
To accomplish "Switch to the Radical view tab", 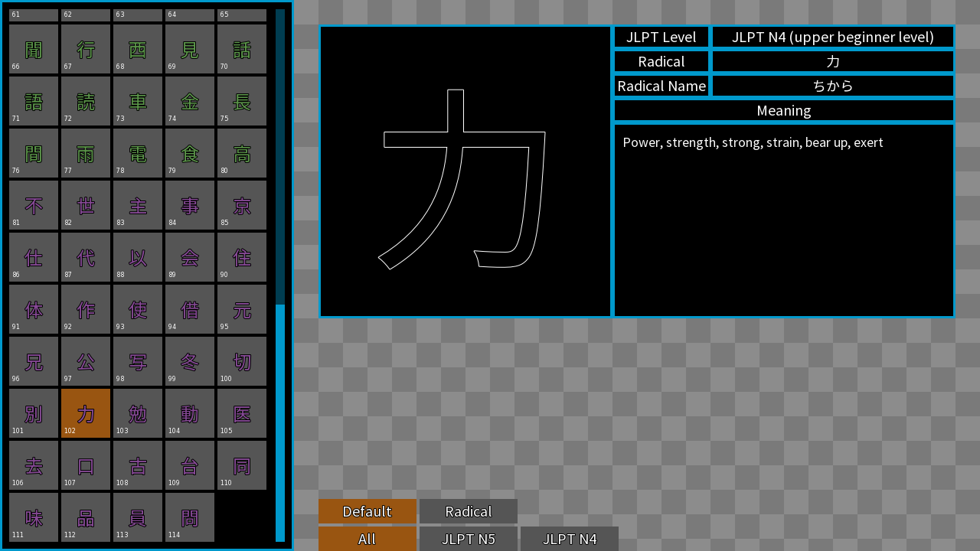I will [469, 511].
